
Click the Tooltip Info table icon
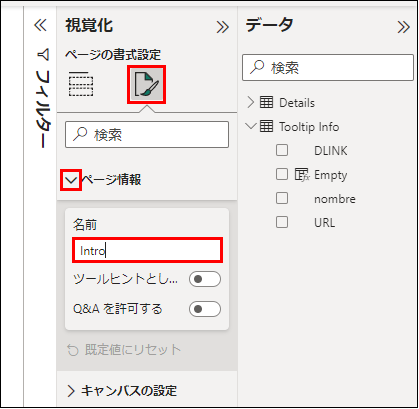click(266, 126)
